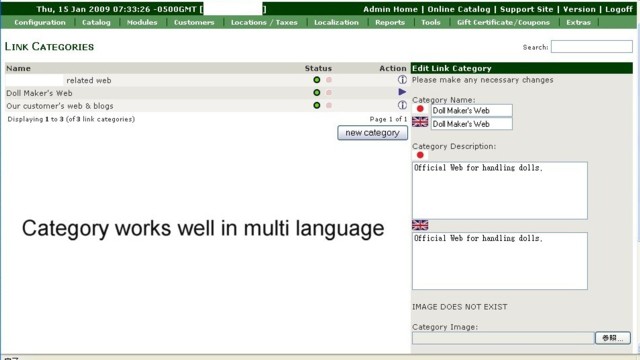Visit the Support Site link
The image size is (640, 360).
point(527,9)
